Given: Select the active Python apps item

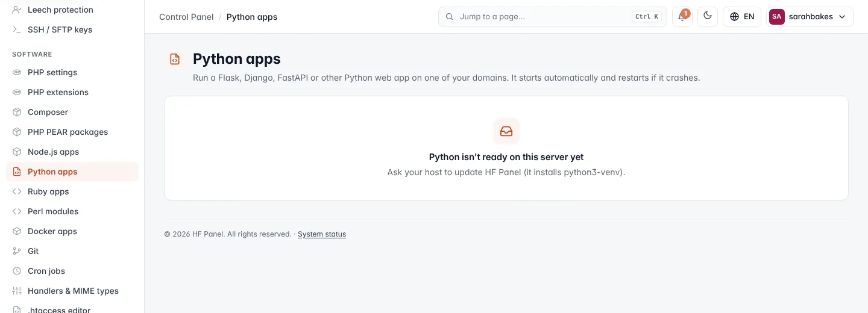Looking at the screenshot, I should pos(72,172).
